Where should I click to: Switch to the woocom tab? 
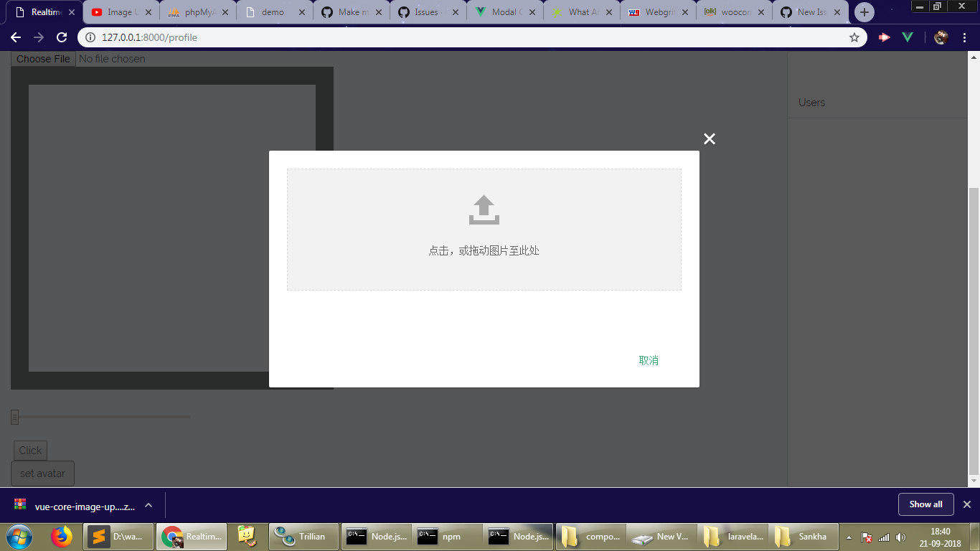pos(735,12)
